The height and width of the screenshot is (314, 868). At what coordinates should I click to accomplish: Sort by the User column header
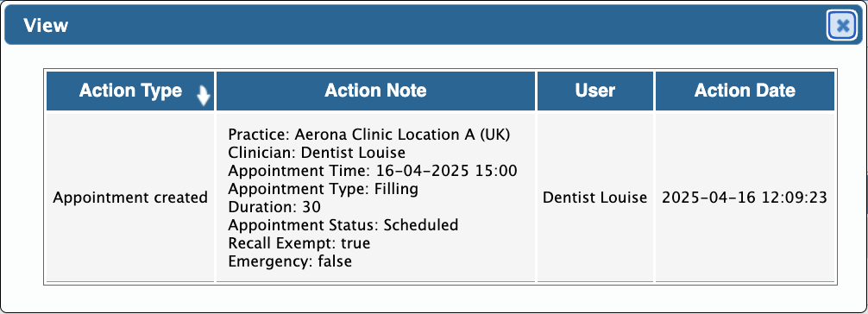[595, 91]
